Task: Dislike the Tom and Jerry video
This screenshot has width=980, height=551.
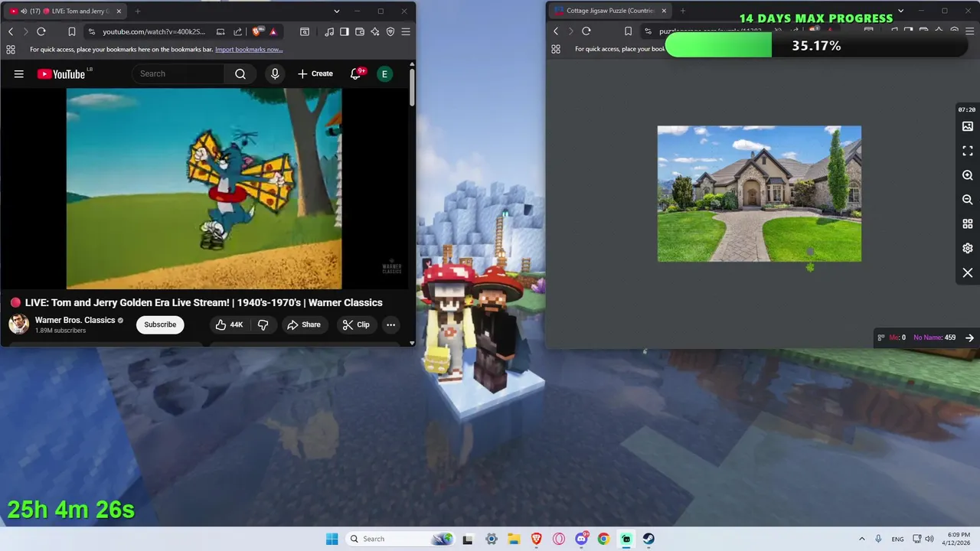Action: [x=263, y=324]
